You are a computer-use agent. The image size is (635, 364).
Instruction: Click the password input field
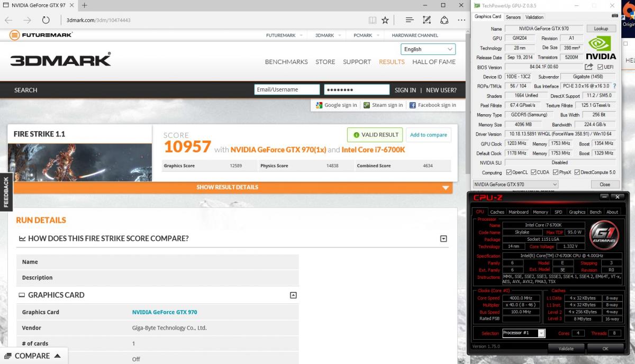[357, 89]
